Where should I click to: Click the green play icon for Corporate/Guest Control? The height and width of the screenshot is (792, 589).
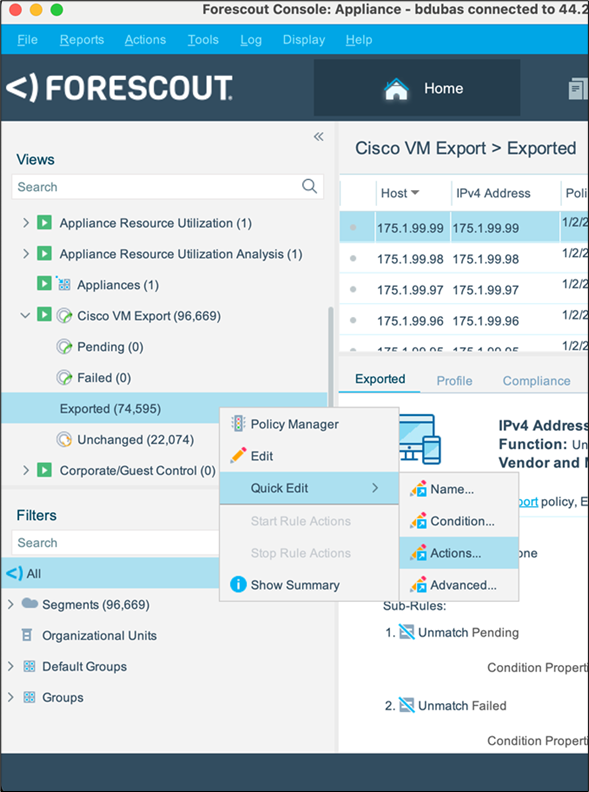coord(44,470)
